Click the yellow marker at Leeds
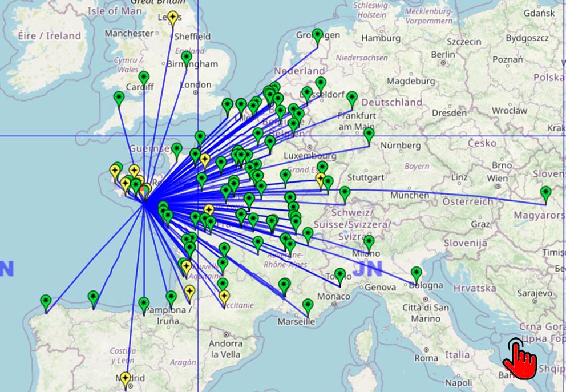 (173, 18)
